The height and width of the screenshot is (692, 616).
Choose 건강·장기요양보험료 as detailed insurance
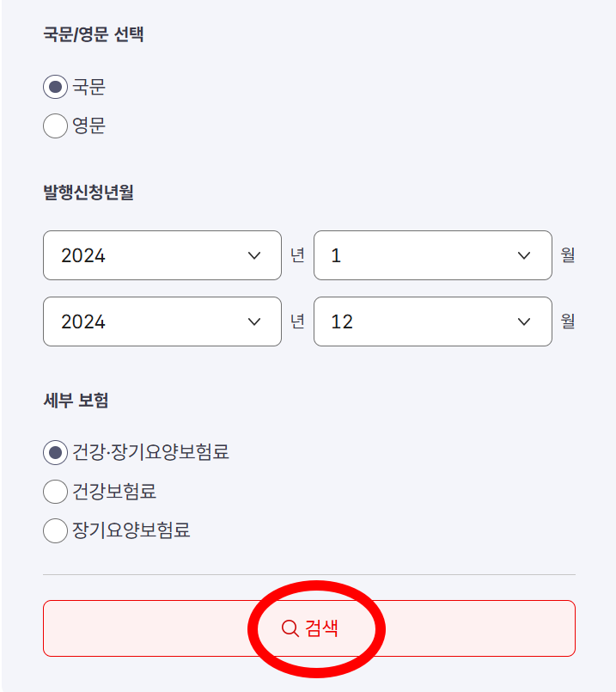pyautogui.click(x=54, y=452)
